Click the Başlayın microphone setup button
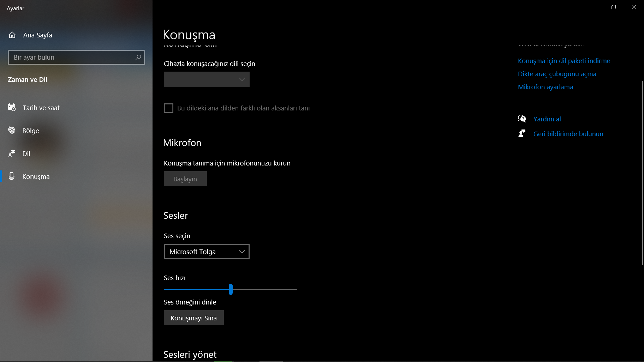Image resolution: width=644 pixels, height=362 pixels. (185, 179)
